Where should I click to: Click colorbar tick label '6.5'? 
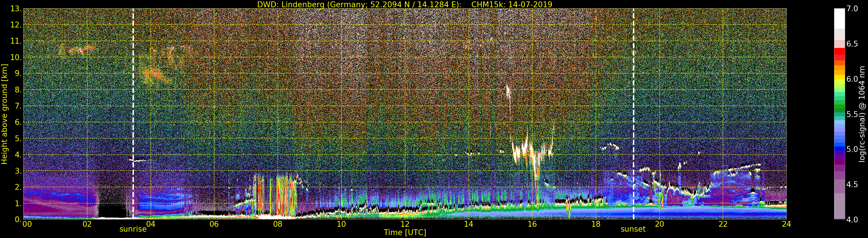coord(852,44)
